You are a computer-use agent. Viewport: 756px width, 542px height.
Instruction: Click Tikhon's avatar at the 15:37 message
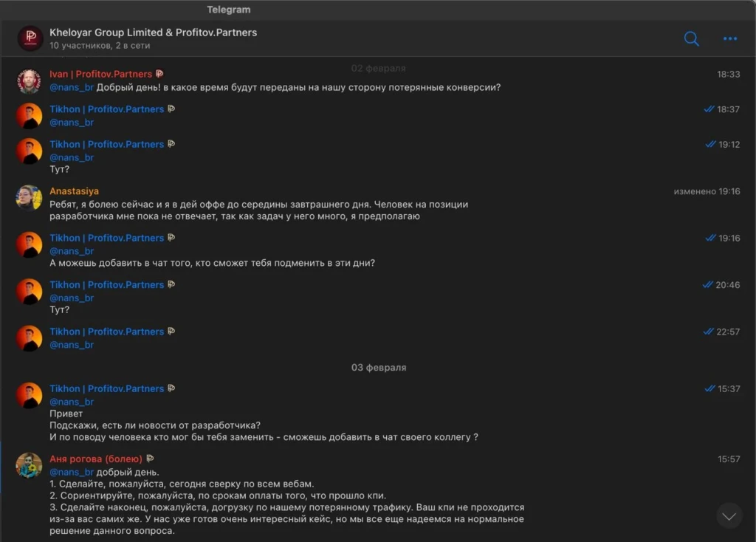30,395
